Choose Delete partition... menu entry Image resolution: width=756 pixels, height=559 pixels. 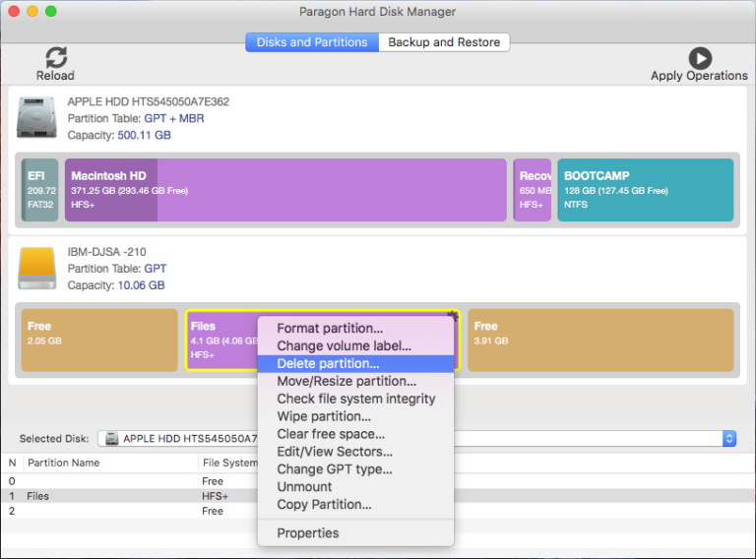(355, 364)
